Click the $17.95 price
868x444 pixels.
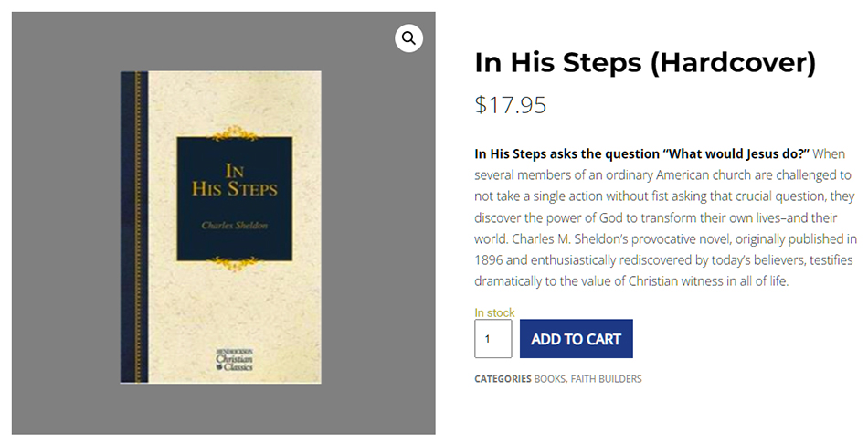click(x=511, y=105)
